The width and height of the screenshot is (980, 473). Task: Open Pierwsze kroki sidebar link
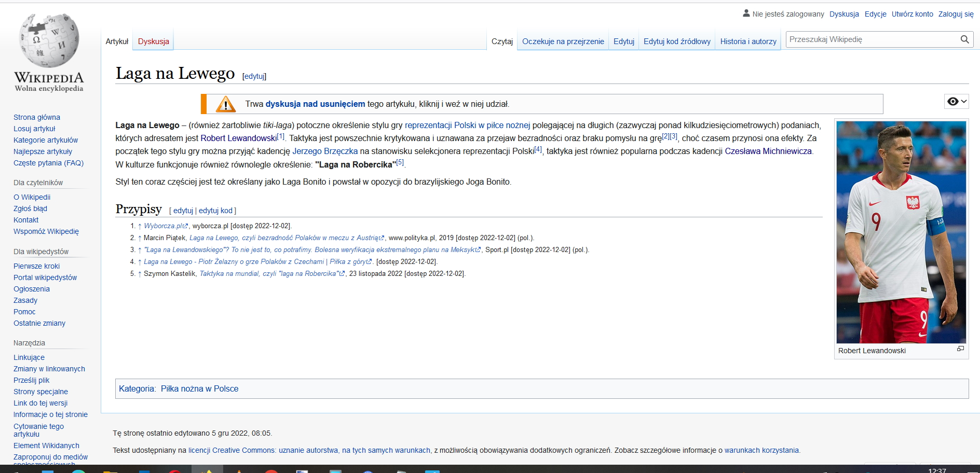tap(36, 266)
